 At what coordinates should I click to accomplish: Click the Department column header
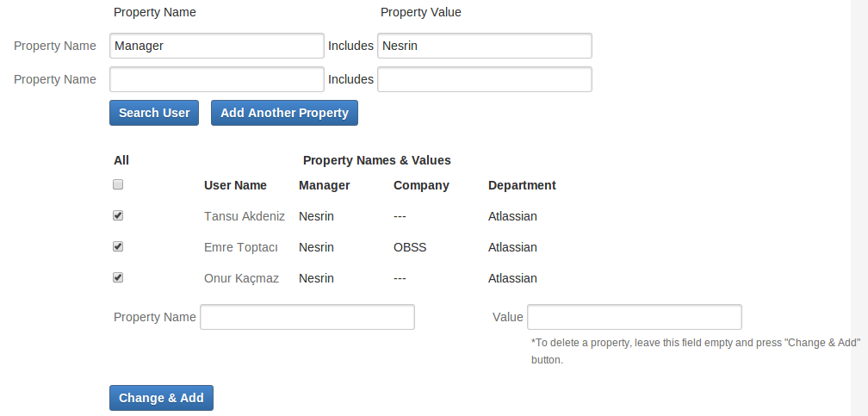[x=522, y=185]
